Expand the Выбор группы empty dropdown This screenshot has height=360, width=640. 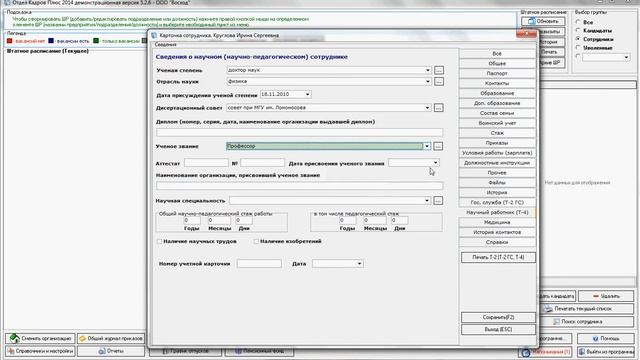626,58
